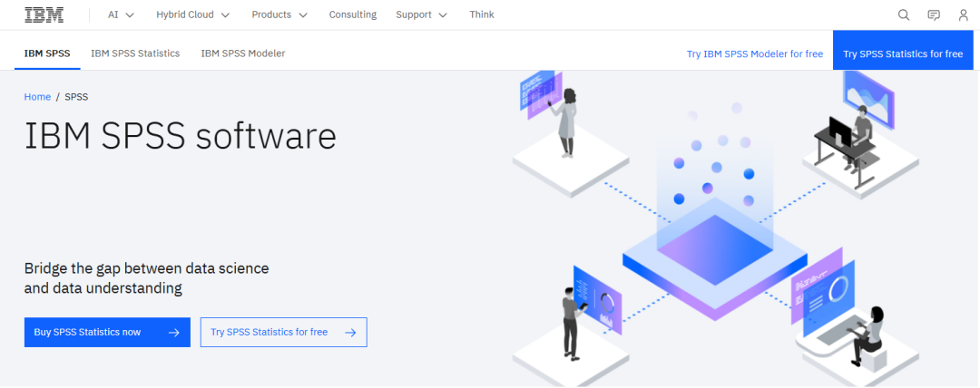Screen dimensions: 980x388
Task: Click arrow icon in Buy SPSS Statistics button
Action: tap(174, 333)
